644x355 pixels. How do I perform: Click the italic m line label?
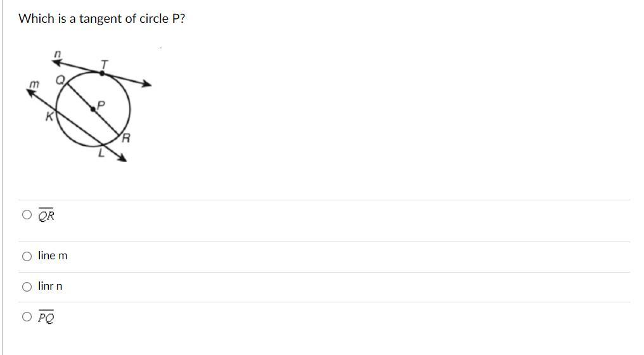(34, 84)
